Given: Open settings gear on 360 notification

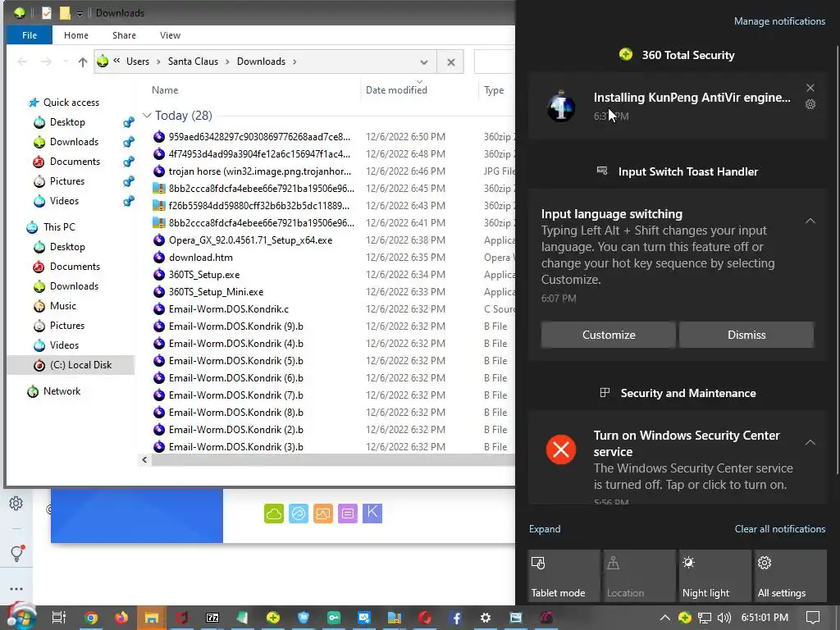Looking at the screenshot, I should [x=810, y=104].
